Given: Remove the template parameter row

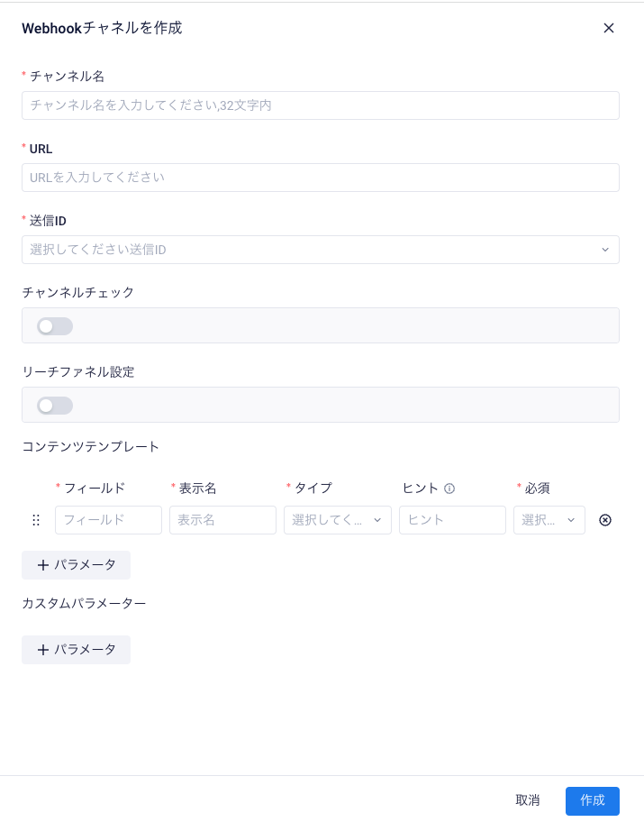Looking at the screenshot, I should click(605, 520).
